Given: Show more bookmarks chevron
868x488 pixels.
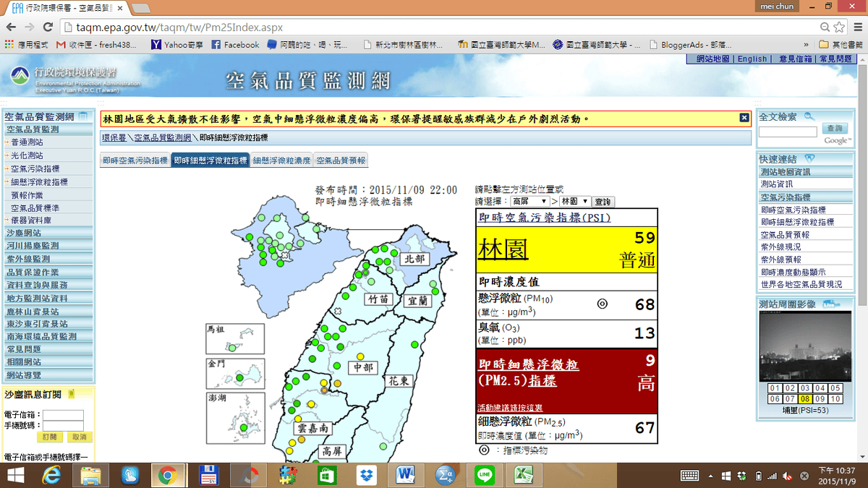Looking at the screenshot, I should tap(807, 44).
